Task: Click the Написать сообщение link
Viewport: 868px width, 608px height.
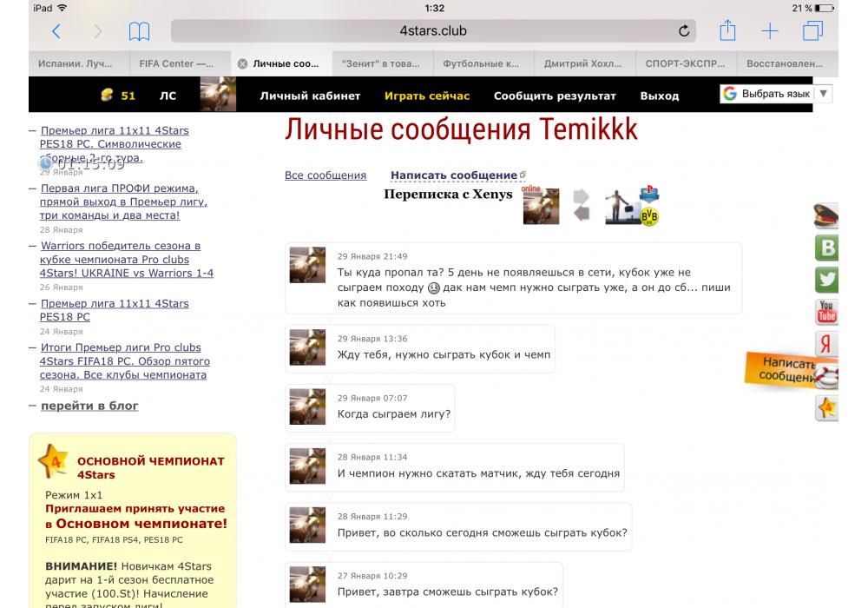Action: [454, 175]
